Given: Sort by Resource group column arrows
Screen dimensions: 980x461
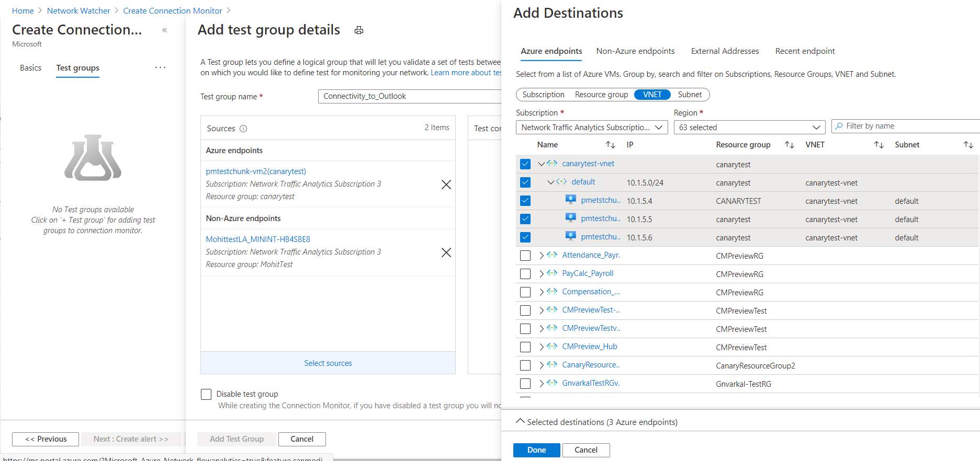Looking at the screenshot, I should pos(790,145).
